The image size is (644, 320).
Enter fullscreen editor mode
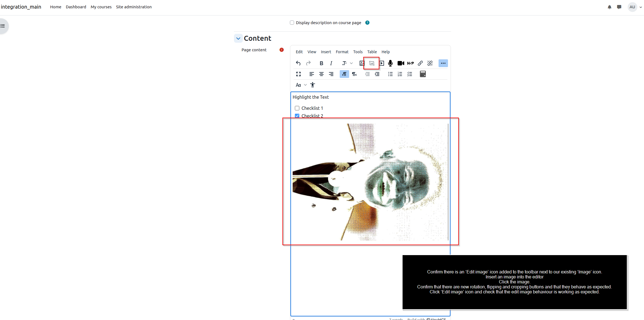click(298, 74)
